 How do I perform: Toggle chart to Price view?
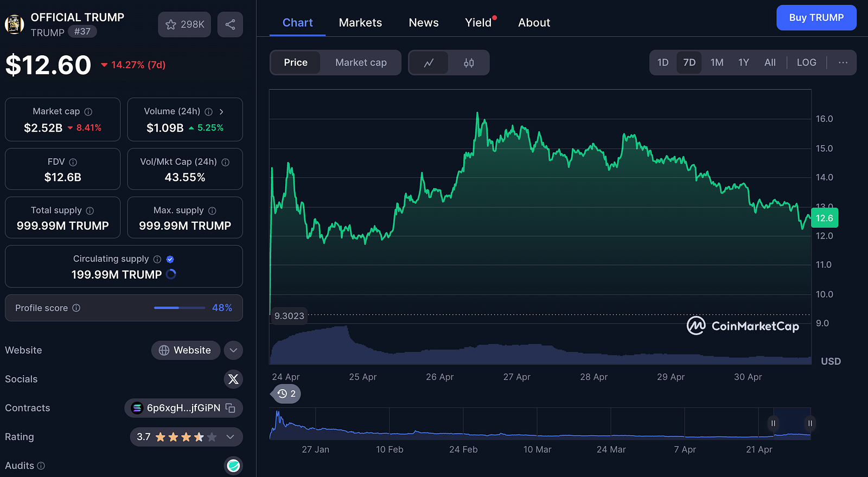pos(296,63)
